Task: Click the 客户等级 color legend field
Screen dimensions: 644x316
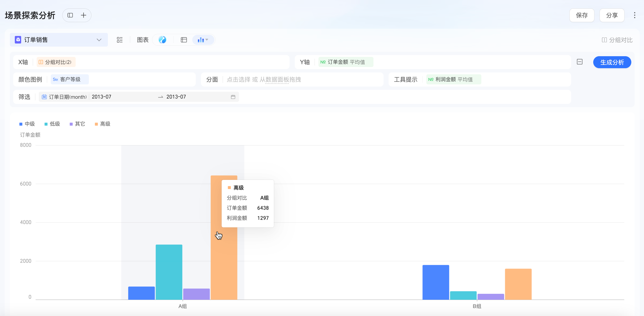Action: click(70, 79)
